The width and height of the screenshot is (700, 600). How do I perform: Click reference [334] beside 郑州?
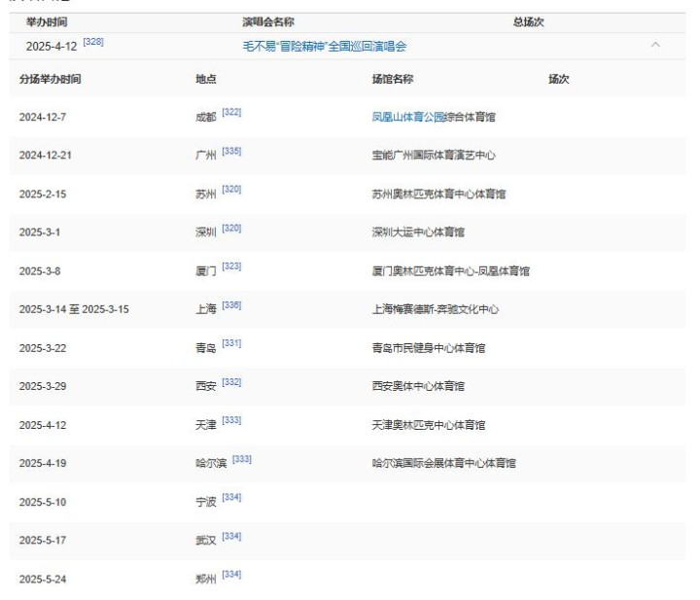click(x=231, y=575)
